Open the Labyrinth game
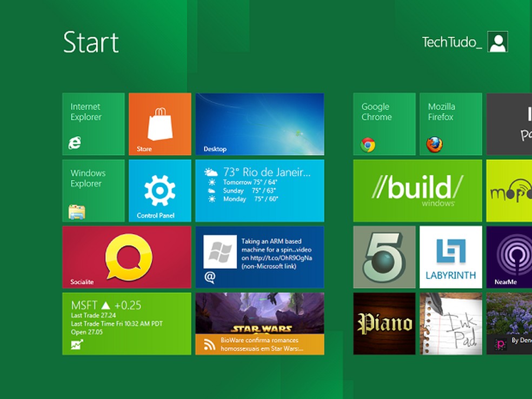The image size is (532, 399). coord(450,257)
